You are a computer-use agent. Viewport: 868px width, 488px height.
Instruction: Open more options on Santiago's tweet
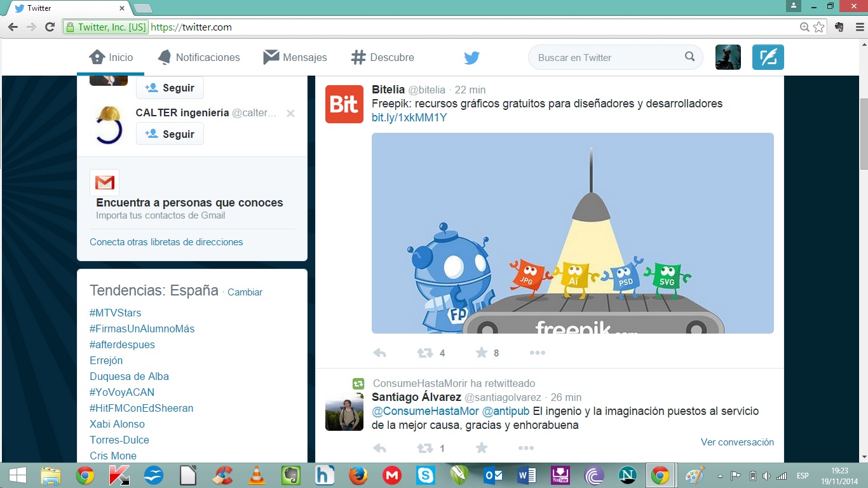[526, 448]
